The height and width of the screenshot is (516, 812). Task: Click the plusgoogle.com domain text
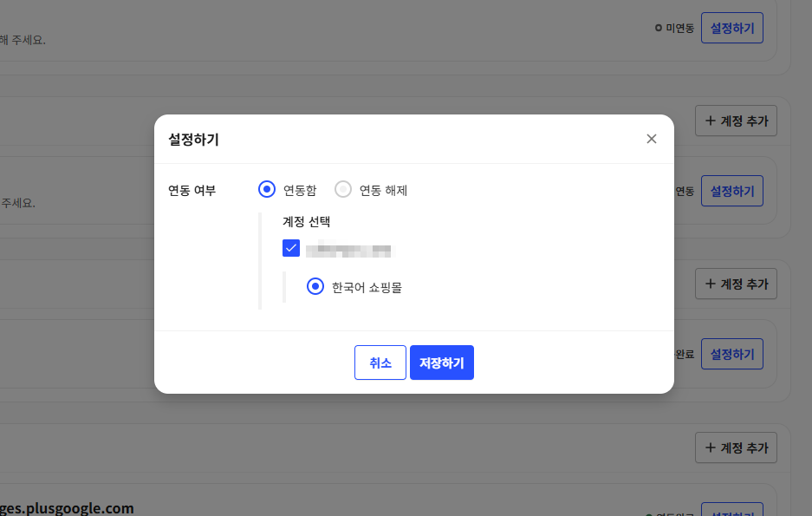68,508
